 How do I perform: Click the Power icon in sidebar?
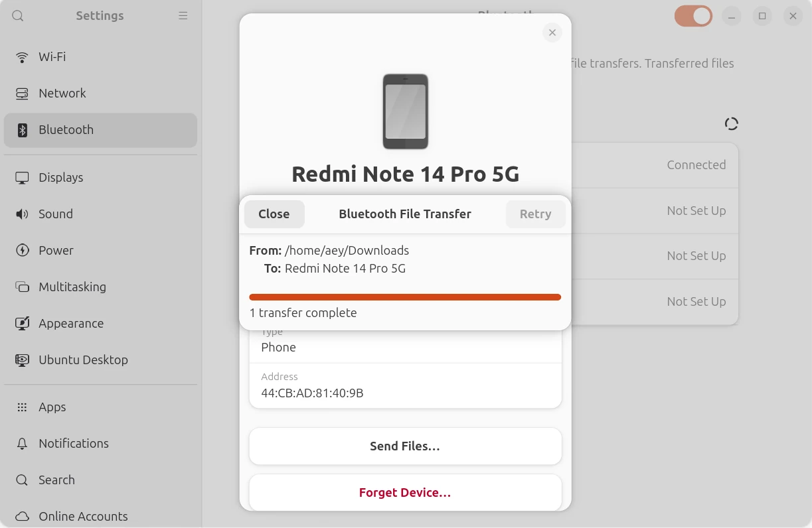point(23,251)
